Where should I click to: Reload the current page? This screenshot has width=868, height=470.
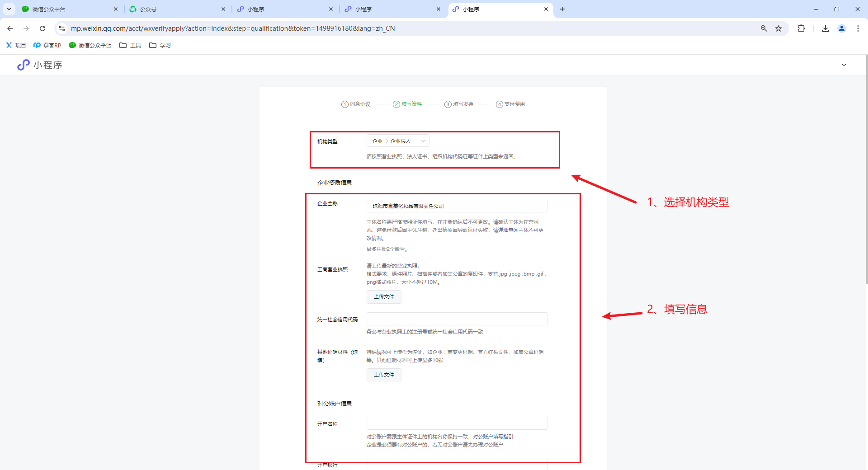(x=42, y=28)
